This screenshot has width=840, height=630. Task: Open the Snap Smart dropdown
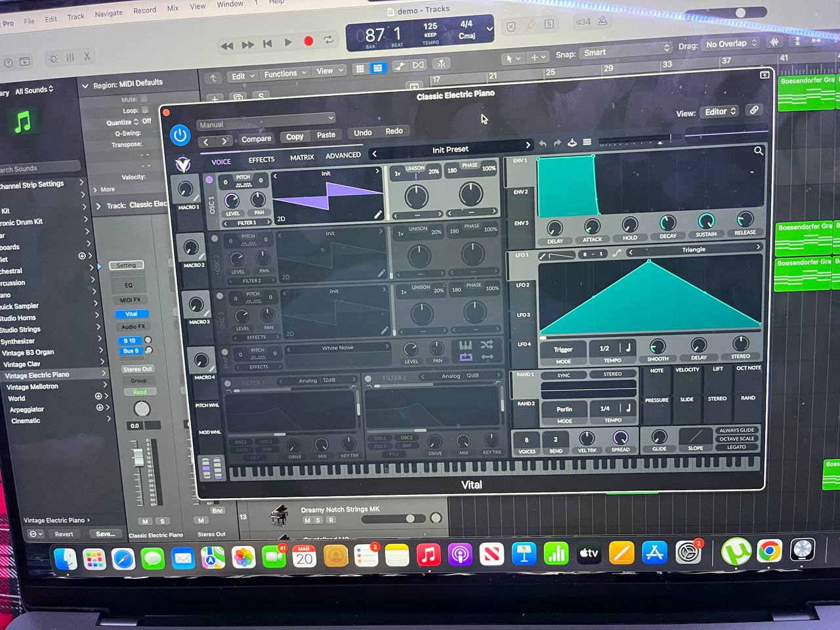click(625, 51)
